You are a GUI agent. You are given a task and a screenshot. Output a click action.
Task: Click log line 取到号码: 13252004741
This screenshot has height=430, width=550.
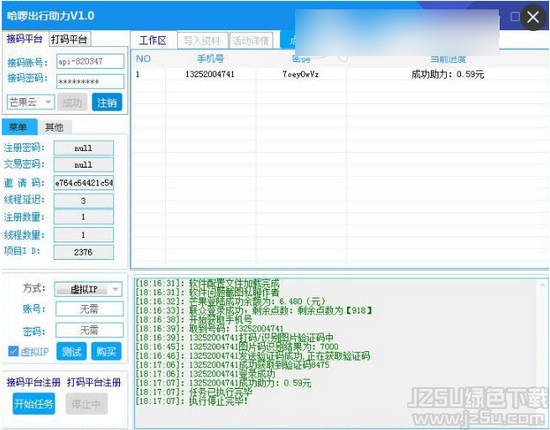209,329
